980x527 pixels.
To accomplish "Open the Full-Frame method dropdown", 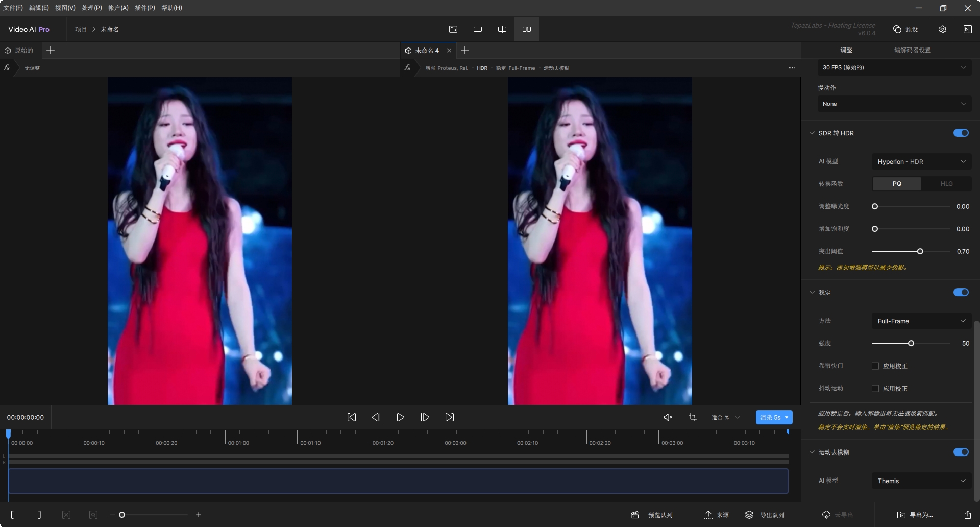I will (921, 321).
